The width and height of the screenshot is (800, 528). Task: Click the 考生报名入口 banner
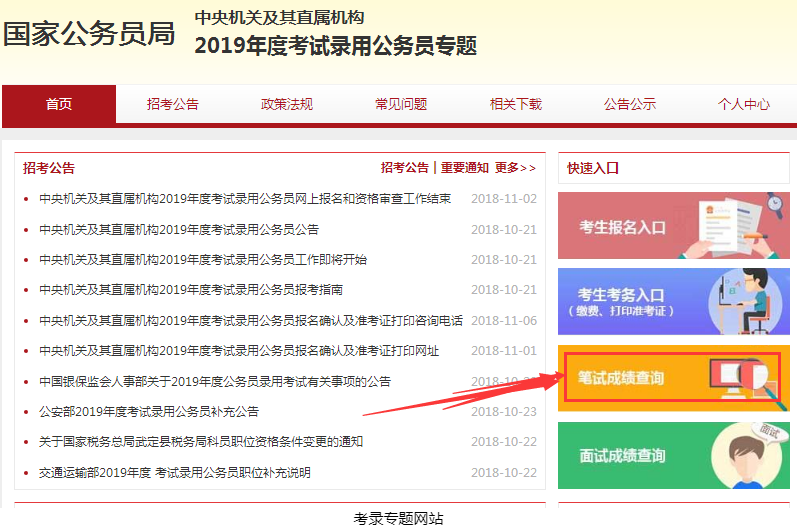coord(673,225)
